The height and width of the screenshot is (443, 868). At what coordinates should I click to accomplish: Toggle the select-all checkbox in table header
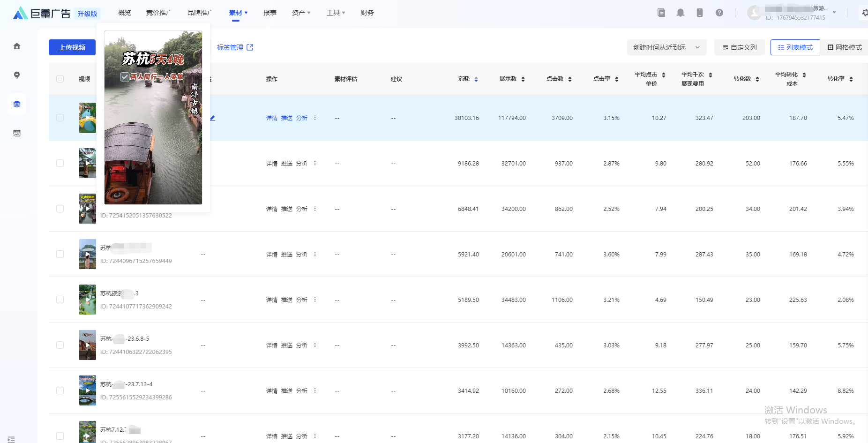tap(60, 79)
